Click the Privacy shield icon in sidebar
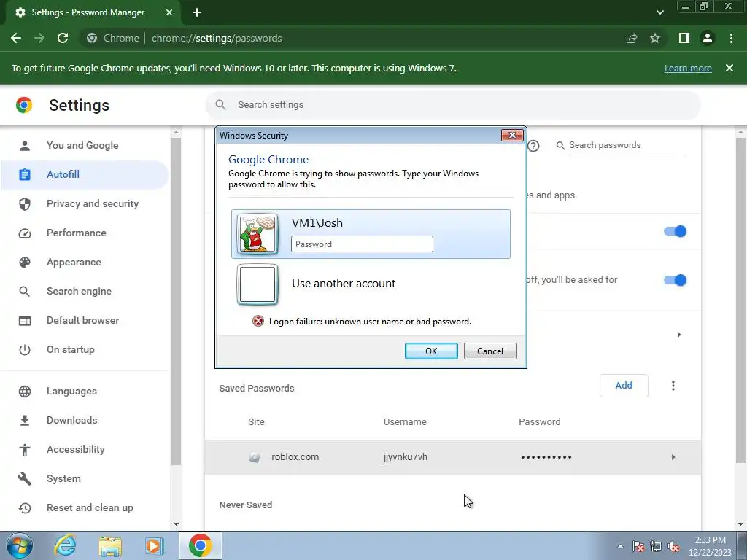Viewport: 747px width, 560px height. point(25,204)
